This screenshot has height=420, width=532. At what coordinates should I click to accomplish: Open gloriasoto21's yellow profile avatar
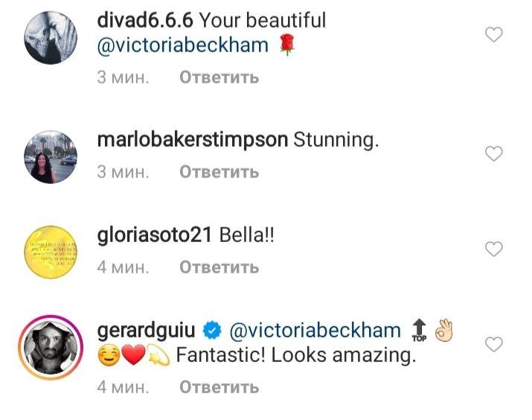pyautogui.click(x=51, y=252)
